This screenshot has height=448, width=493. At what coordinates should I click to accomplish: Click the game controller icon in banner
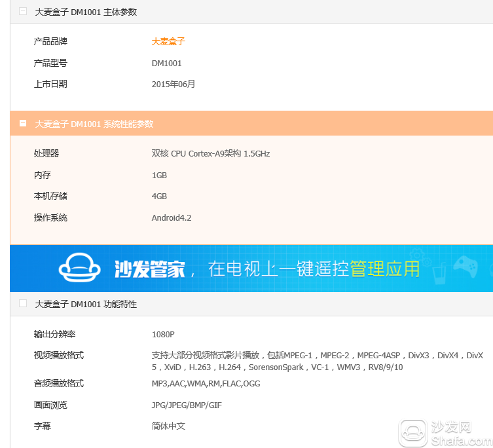[466, 267]
